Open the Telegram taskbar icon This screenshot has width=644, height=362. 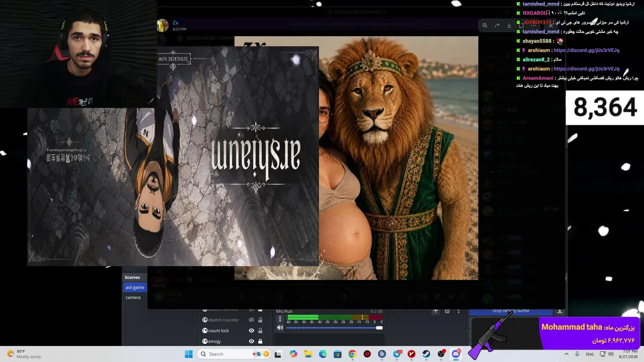(397, 354)
